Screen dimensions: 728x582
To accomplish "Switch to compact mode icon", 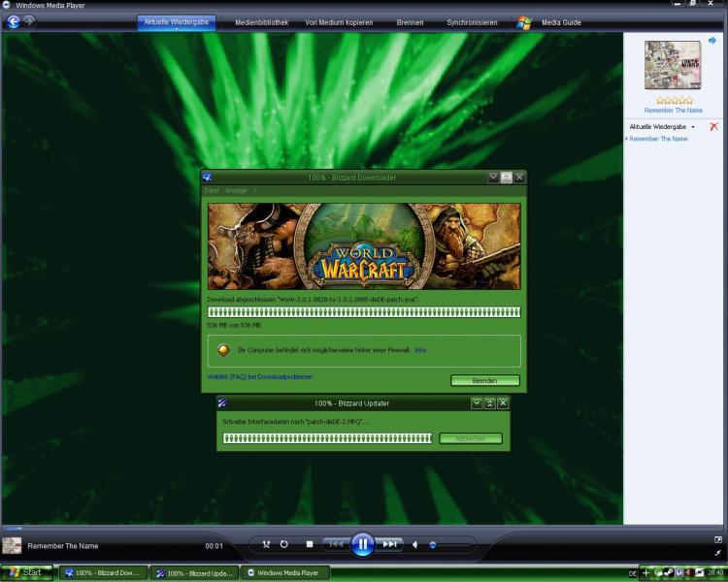I will [717, 553].
